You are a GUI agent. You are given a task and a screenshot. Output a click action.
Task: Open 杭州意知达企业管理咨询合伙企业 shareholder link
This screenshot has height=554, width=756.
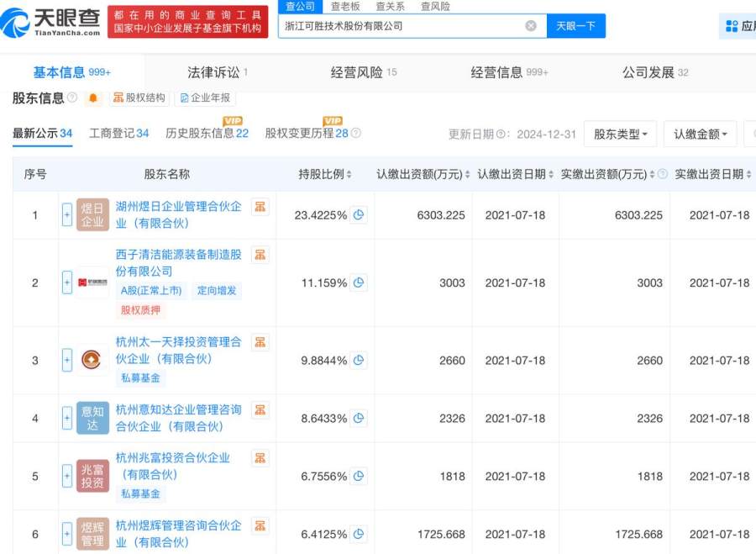pyautogui.click(x=178, y=418)
